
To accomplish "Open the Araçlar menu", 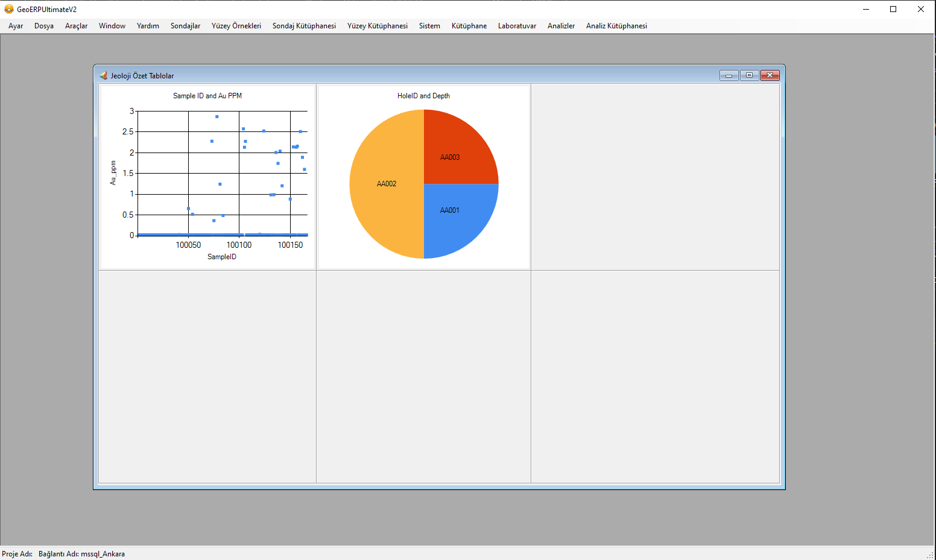I will tap(76, 26).
